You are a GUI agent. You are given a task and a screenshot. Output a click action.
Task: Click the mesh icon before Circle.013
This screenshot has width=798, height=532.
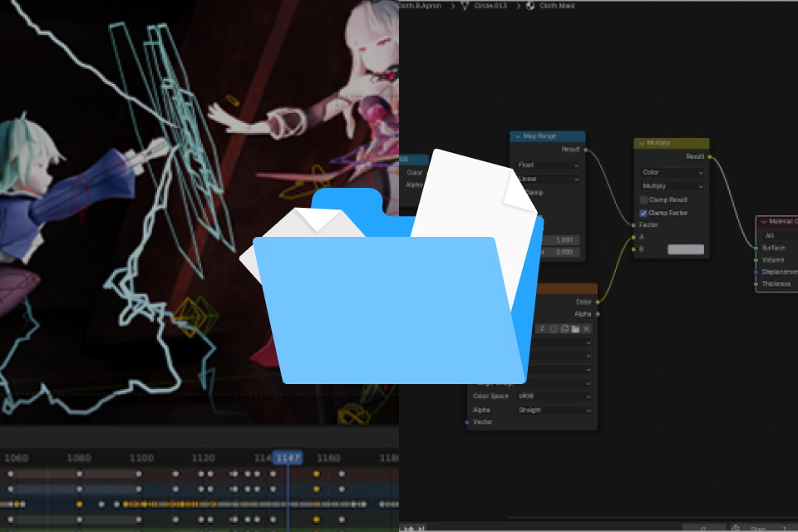465,6
